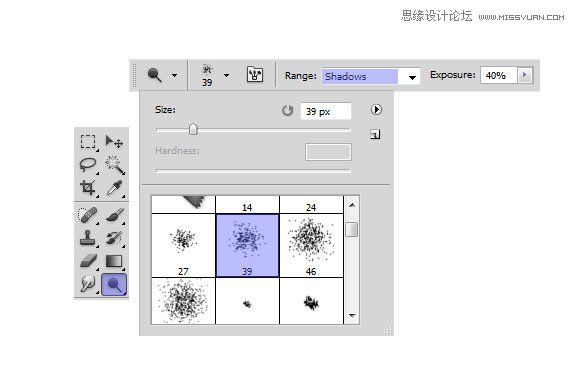Select the History Brush tool
This screenshot has height=386, width=575.
(x=114, y=238)
